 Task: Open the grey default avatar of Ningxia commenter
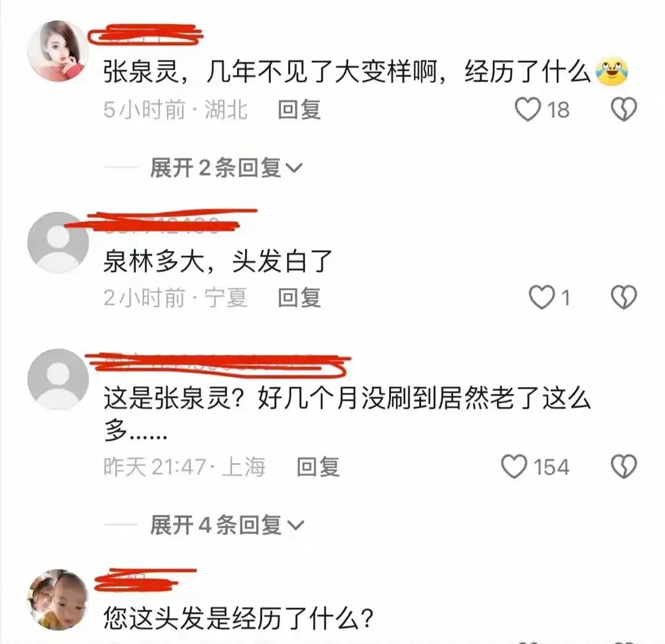[x=58, y=243]
